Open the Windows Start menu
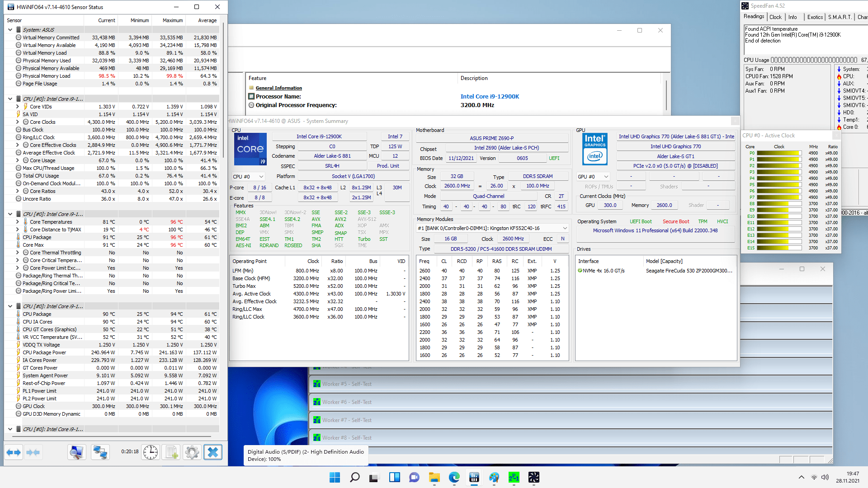Viewport: 868px width, 488px height. [335, 477]
